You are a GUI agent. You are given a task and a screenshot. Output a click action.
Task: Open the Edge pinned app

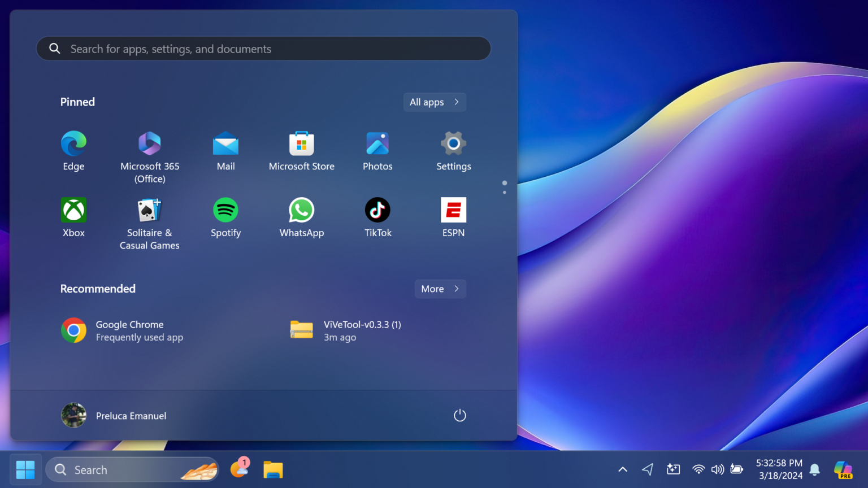pos(73,151)
